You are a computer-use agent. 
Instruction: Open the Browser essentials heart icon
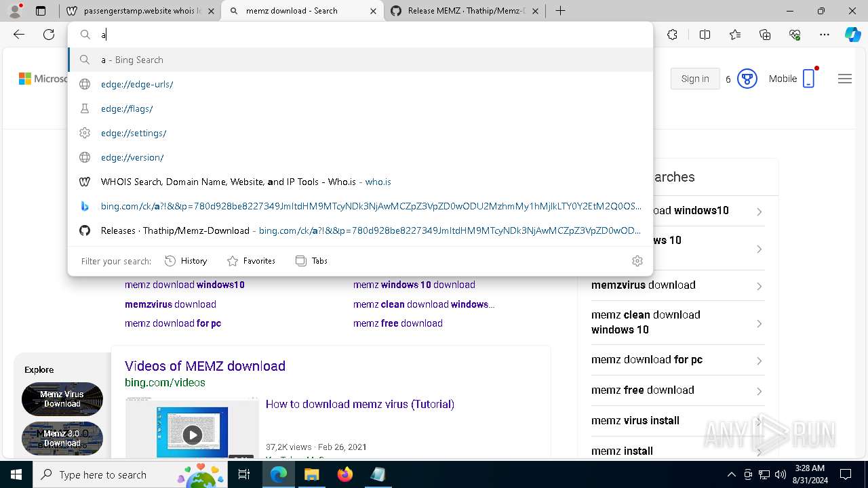(x=795, y=35)
